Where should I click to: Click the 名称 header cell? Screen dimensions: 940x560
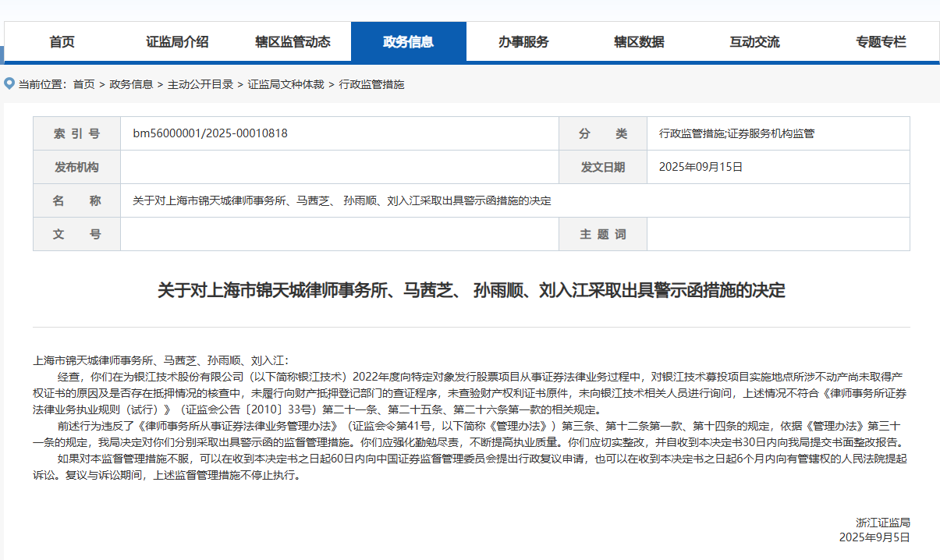[76, 200]
